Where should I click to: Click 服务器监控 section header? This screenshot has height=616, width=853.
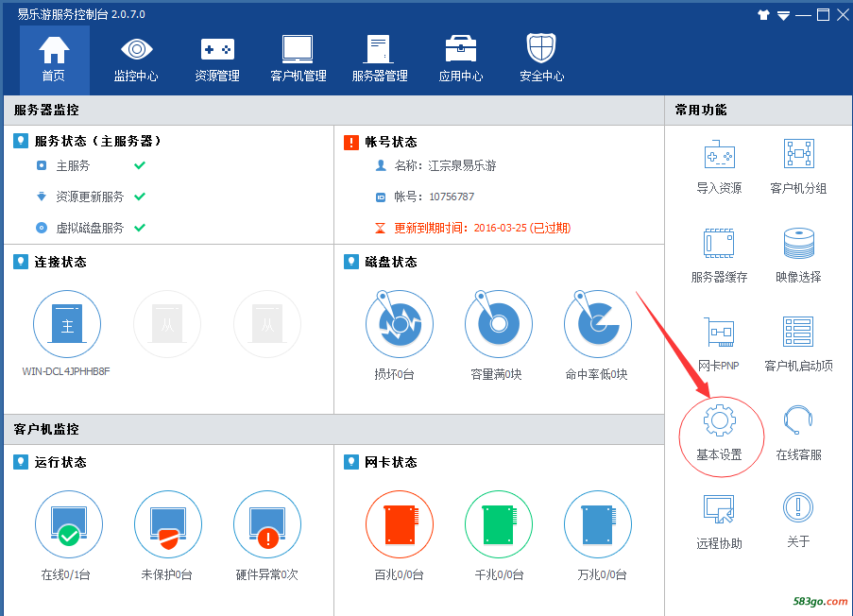click(x=334, y=111)
